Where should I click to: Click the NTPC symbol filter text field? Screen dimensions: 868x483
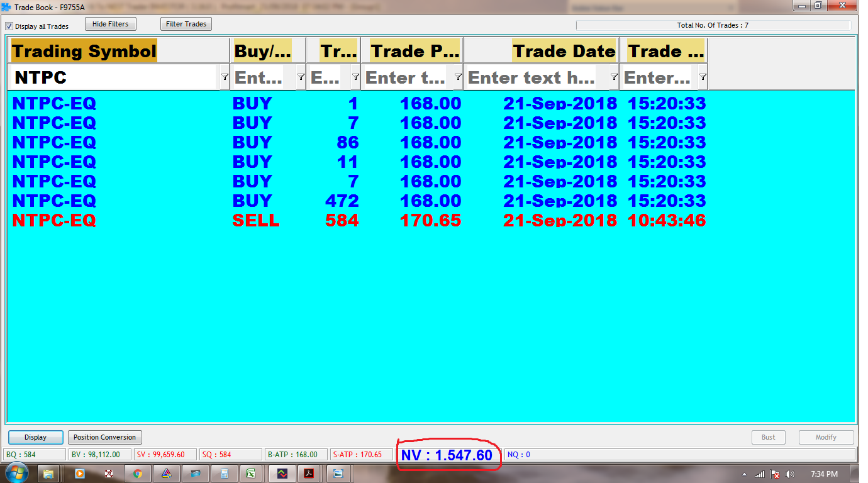113,77
